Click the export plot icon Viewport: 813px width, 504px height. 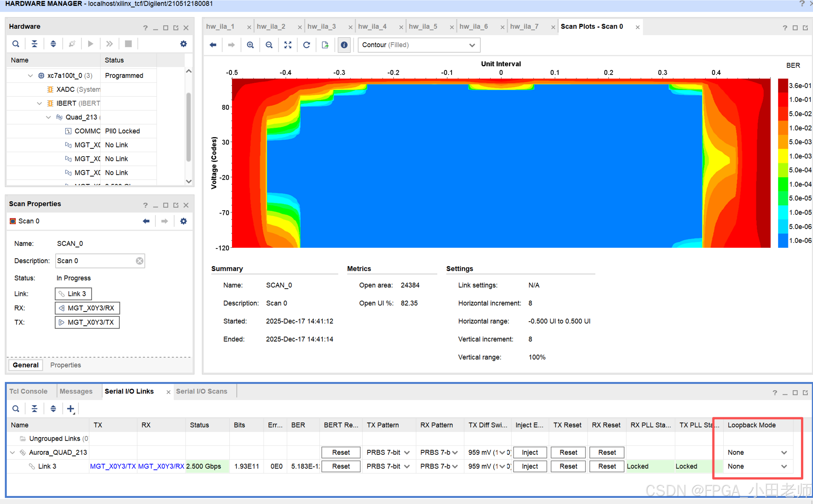click(325, 45)
